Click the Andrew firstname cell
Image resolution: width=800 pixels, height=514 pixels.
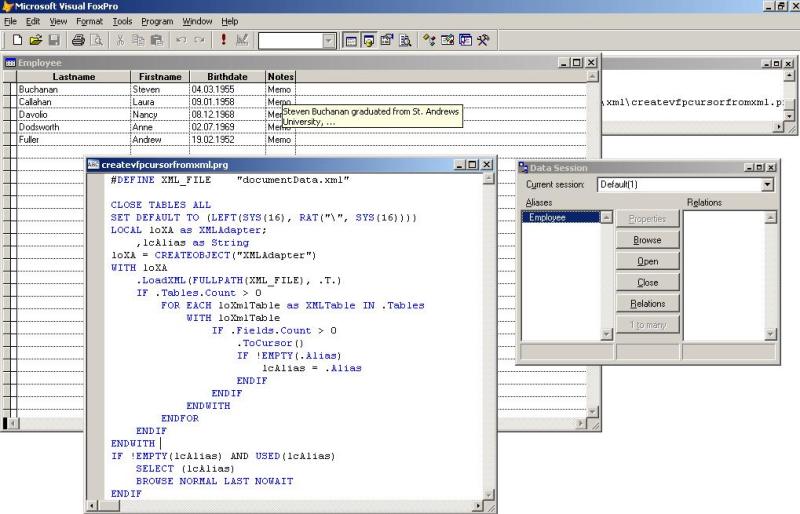[x=160, y=139]
